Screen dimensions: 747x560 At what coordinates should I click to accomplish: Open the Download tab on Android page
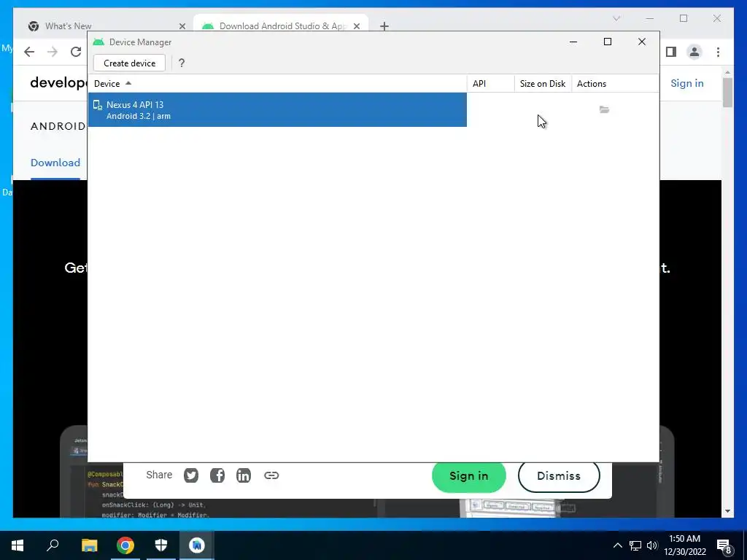(55, 163)
